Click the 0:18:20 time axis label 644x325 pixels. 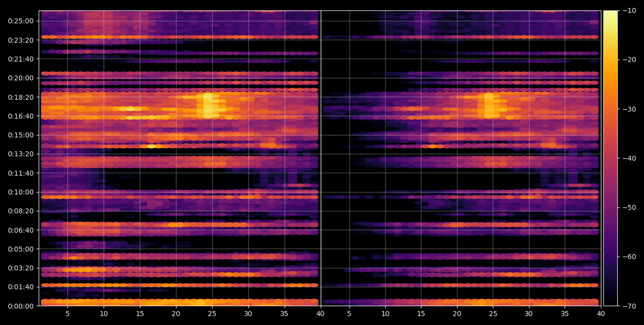pos(21,97)
